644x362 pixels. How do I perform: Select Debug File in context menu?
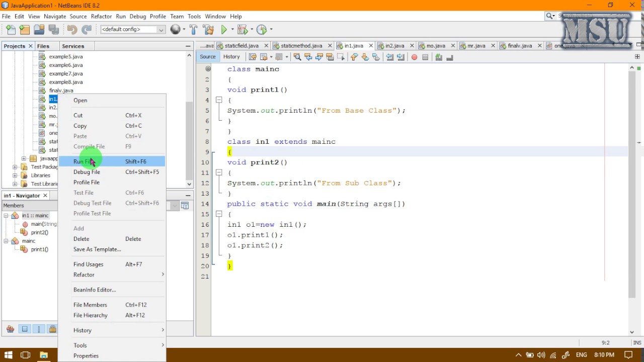(112, 172)
